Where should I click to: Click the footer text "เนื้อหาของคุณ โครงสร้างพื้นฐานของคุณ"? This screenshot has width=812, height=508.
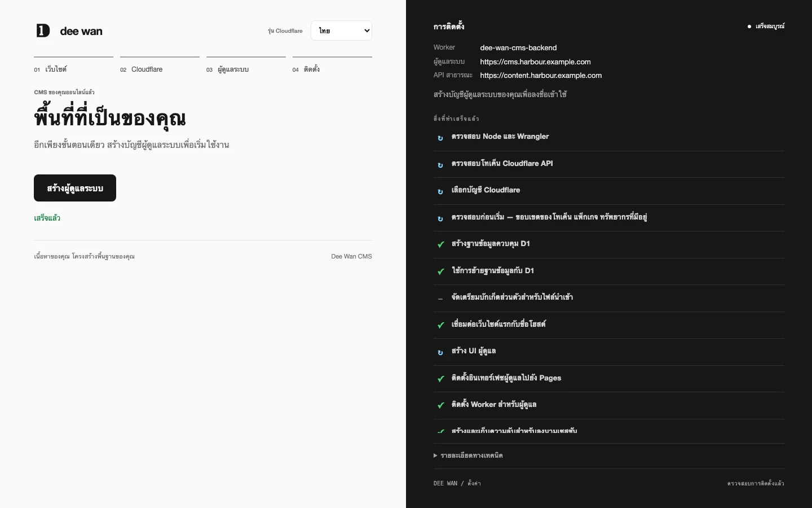coord(84,256)
